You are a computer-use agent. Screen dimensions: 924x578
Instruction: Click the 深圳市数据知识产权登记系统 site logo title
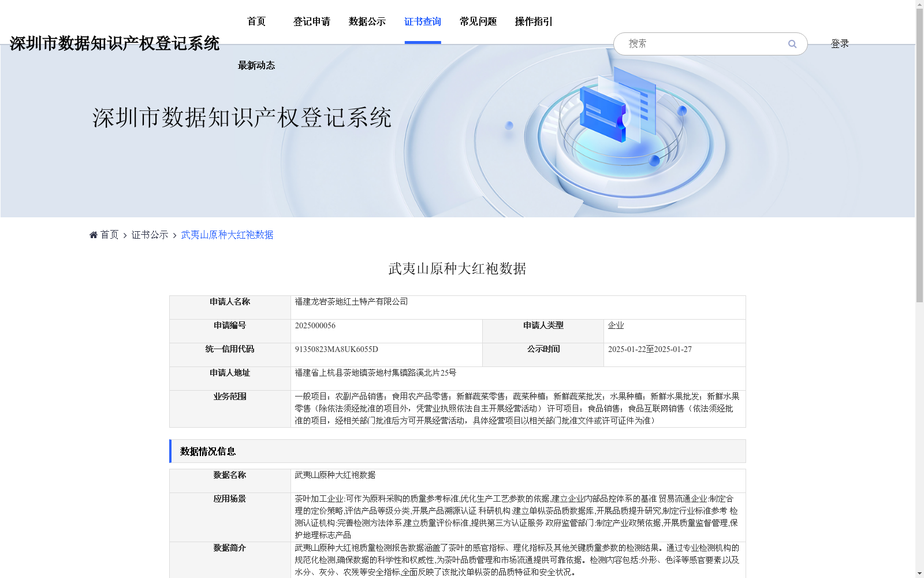coord(114,43)
